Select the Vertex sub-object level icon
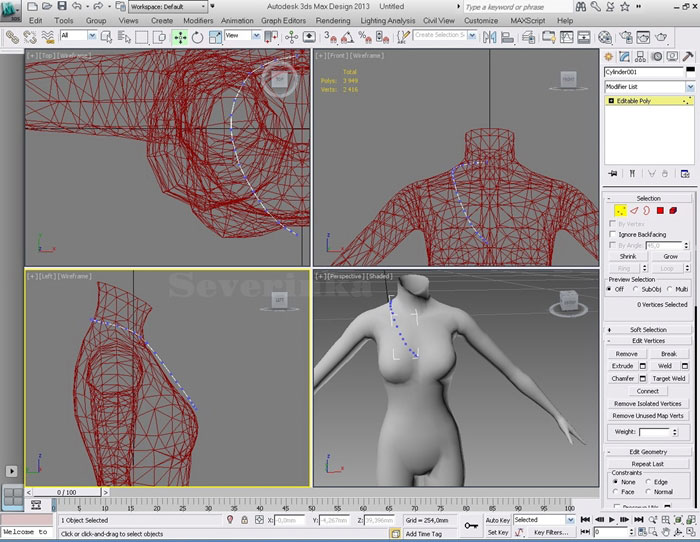700x542 pixels. [619, 211]
